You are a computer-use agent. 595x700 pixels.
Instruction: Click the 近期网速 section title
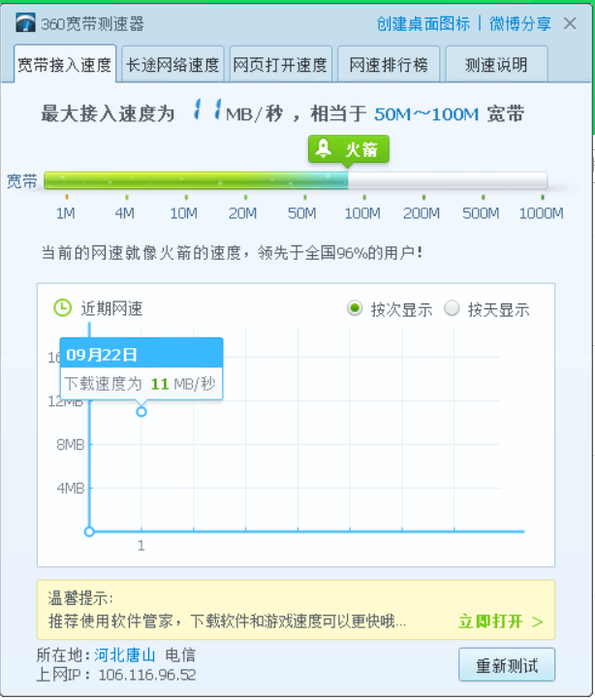point(111,309)
